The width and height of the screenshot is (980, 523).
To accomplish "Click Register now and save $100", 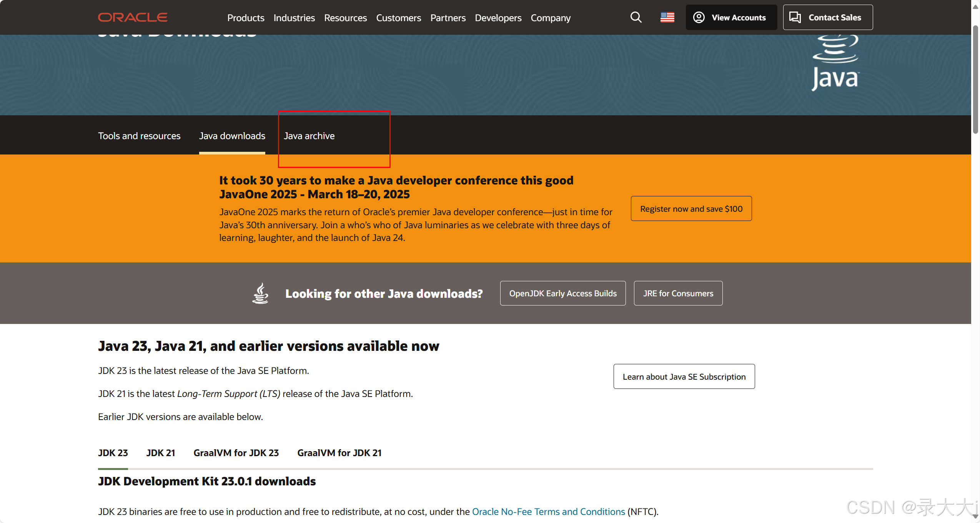I will pyautogui.click(x=691, y=209).
